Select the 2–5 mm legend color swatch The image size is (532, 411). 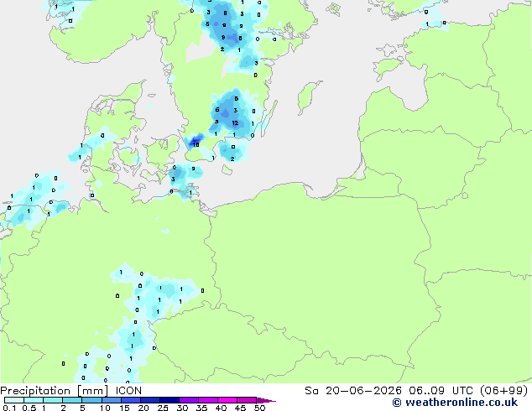tap(72, 400)
